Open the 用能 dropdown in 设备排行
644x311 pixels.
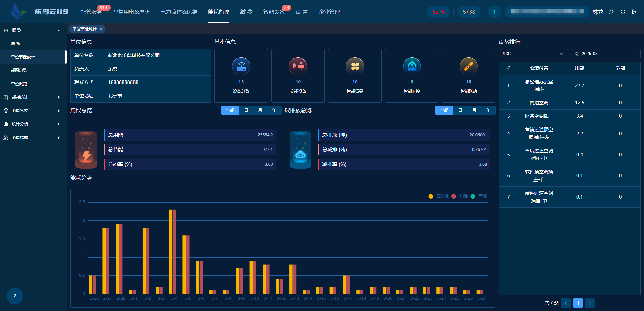(x=533, y=54)
